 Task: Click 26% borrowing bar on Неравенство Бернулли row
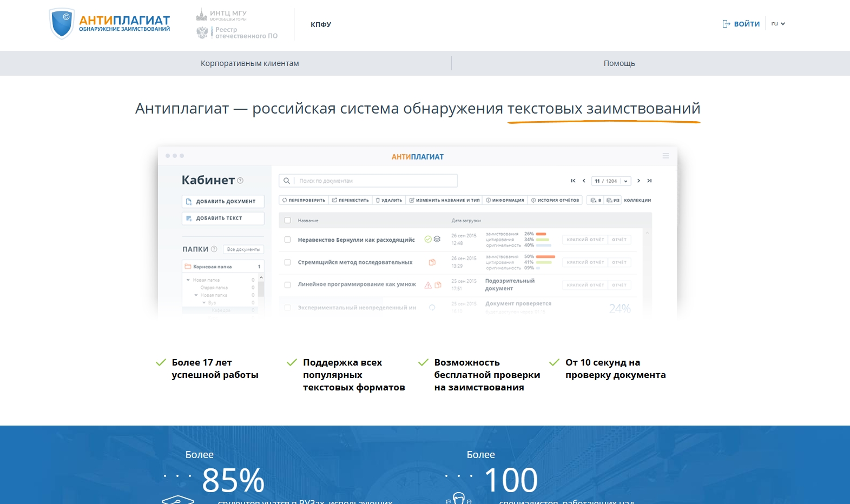point(541,234)
